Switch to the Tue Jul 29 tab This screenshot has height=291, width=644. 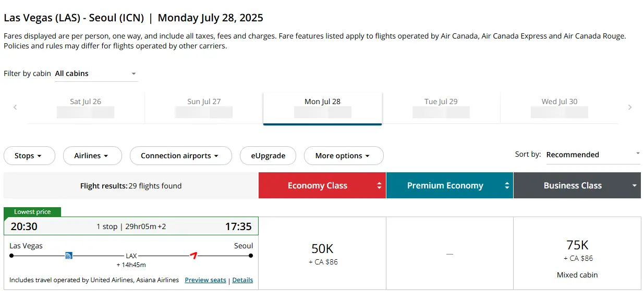[441, 108]
